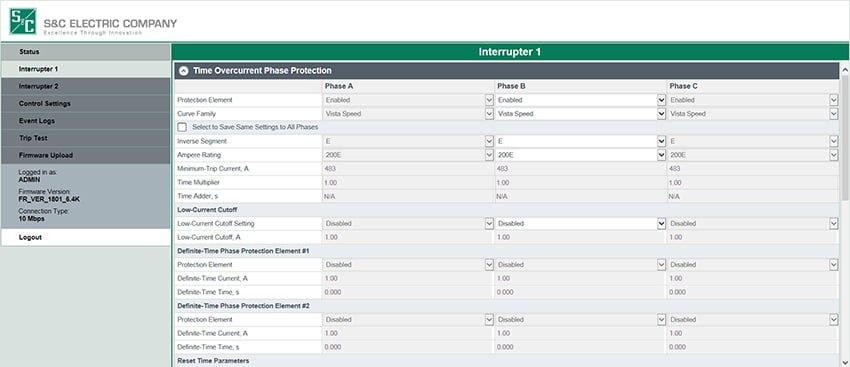Open Phase A Protection Element dropdown arrow
Image resolution: width=850 pixels, height=367 pixels.
(489, 100)
